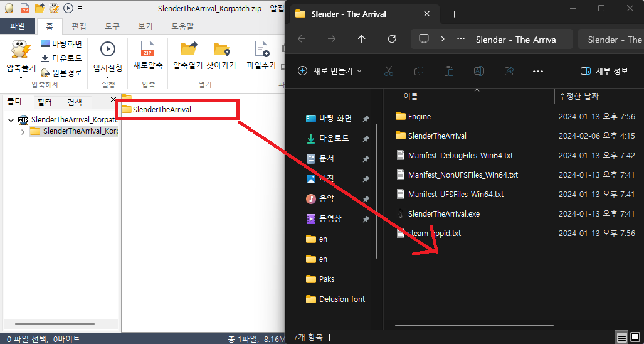Toggle the 세부 정보 details pane
644x344 pixels.
[x=604, y=71]
